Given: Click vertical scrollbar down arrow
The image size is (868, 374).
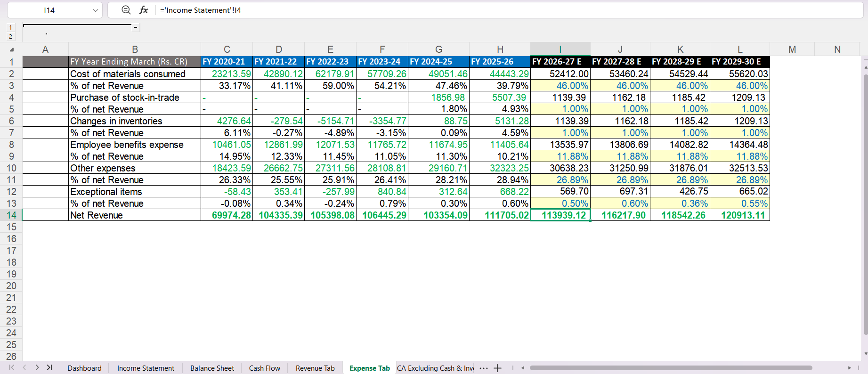Looking at the screenshot, I should 866,354.
